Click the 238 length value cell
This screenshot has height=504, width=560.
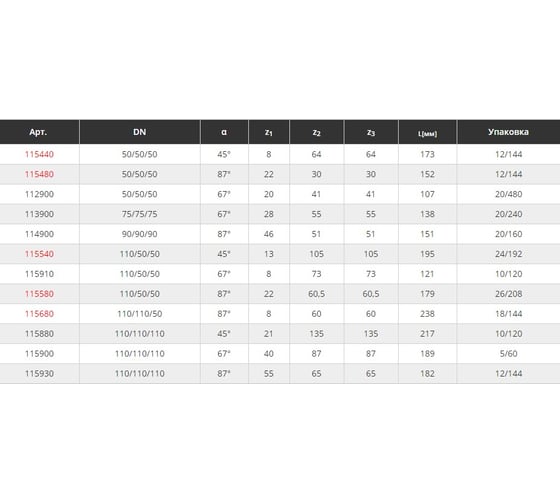428,314
